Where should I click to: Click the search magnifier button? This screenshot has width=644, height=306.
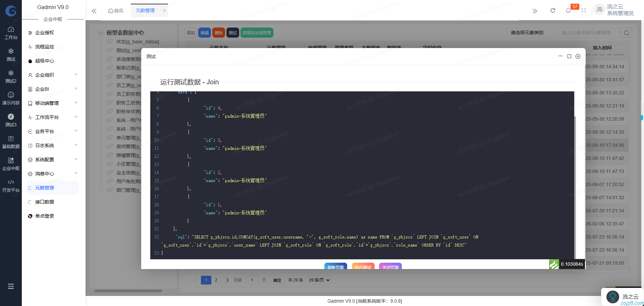point(627,33)
